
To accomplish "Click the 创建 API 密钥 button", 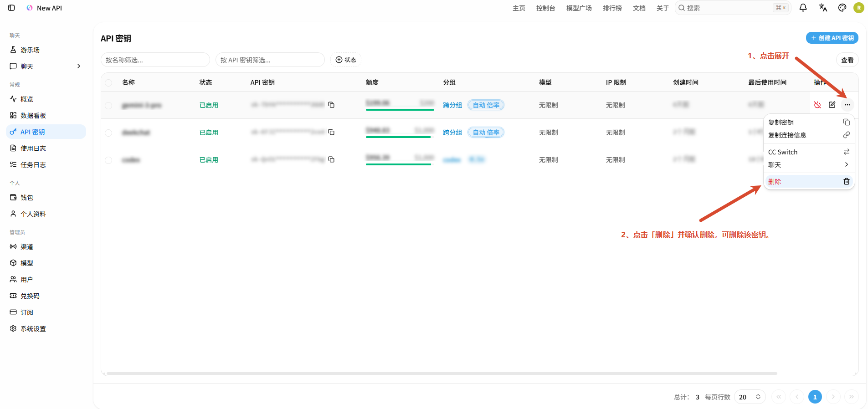I will point(832,38).
